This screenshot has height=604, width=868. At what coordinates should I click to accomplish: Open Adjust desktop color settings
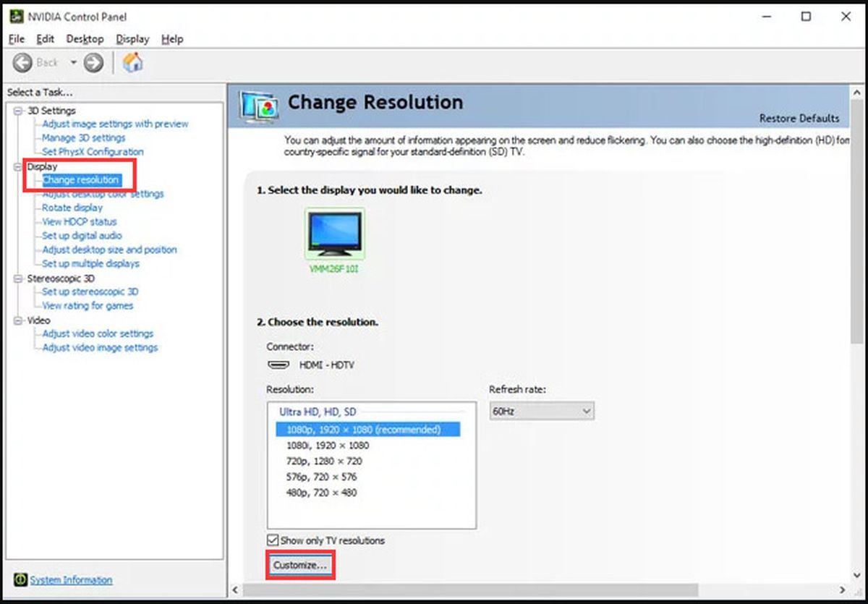[103, 194]
